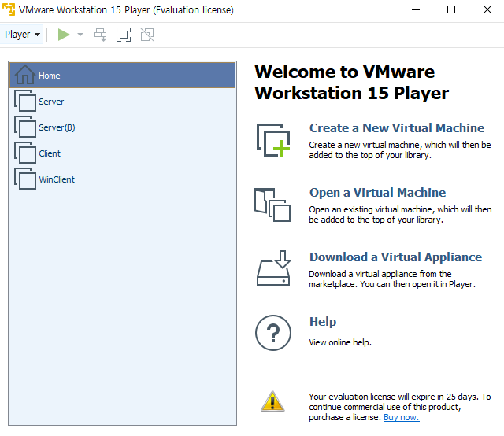
Task: Enter full screen mode icon
Action: [124, 35]
